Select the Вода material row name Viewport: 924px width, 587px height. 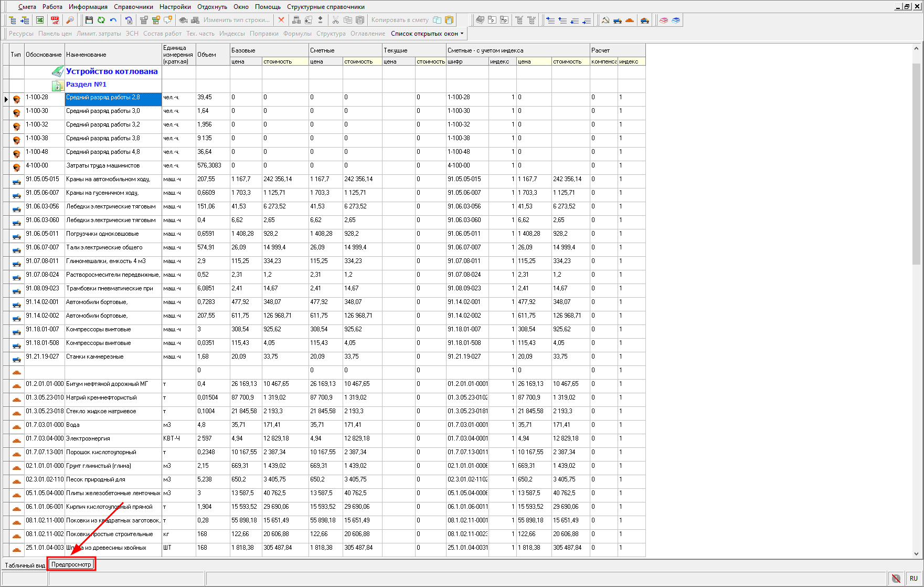[73, 425]
